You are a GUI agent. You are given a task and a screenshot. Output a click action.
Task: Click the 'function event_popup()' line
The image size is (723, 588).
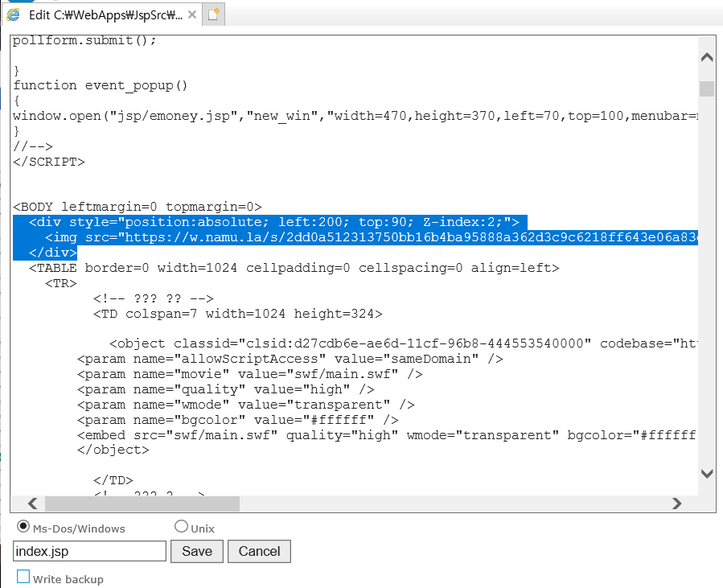(x=100, y=86)
